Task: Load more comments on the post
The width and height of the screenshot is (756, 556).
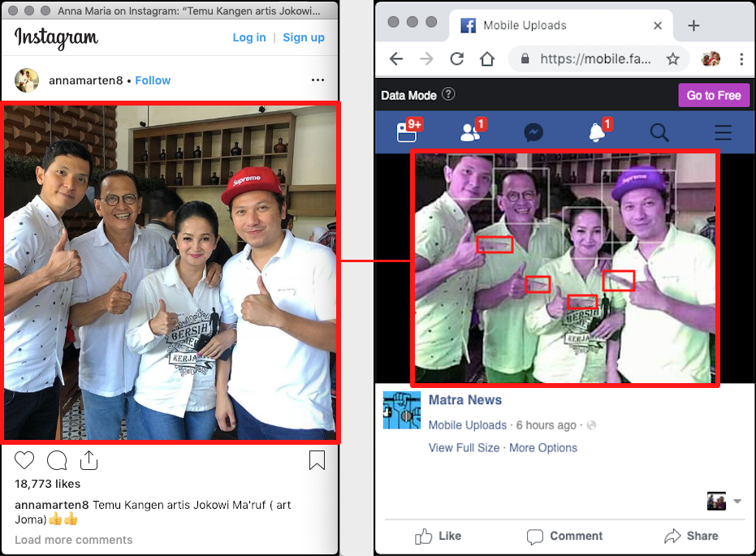Action: click(73, 540)
